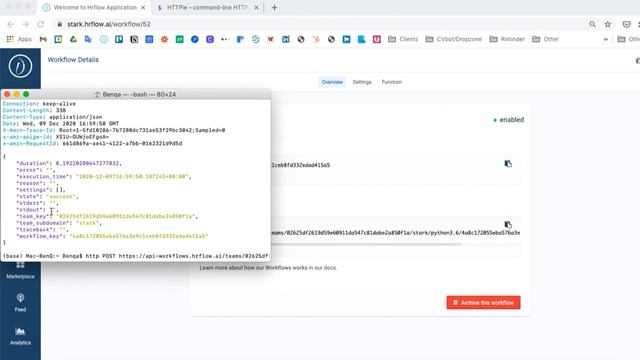
Task: Click the terminal window title bar
Action: [136, 94]
